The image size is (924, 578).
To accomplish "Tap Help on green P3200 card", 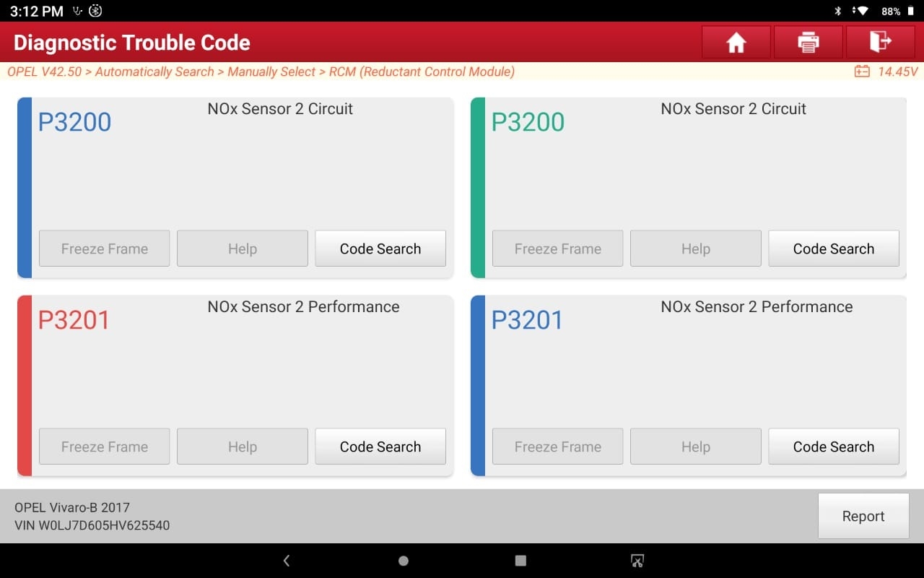I will (x=696, y=249).
